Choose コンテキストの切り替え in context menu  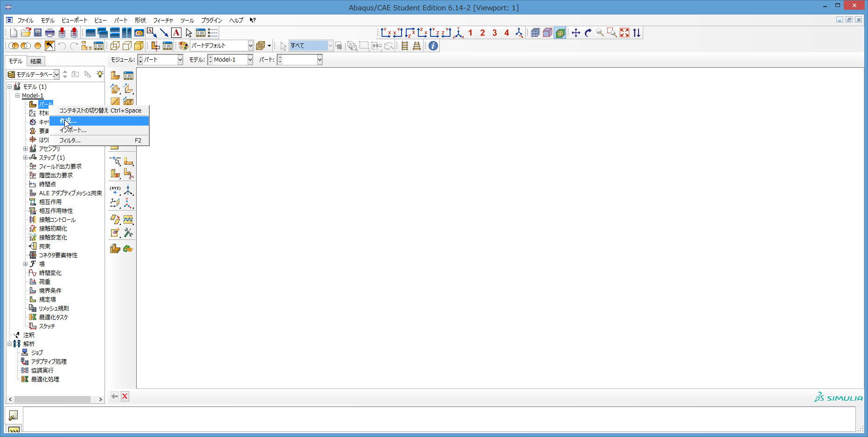click(x=99, y=111)
